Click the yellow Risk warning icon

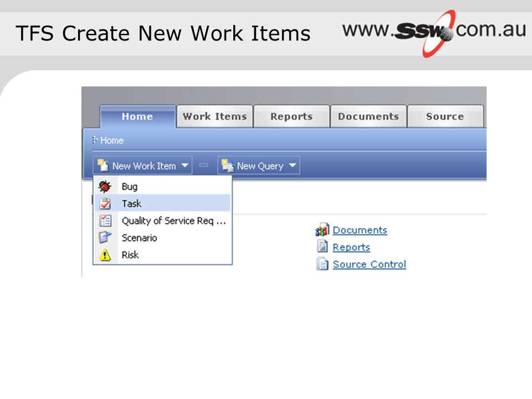tap(105, 255)
